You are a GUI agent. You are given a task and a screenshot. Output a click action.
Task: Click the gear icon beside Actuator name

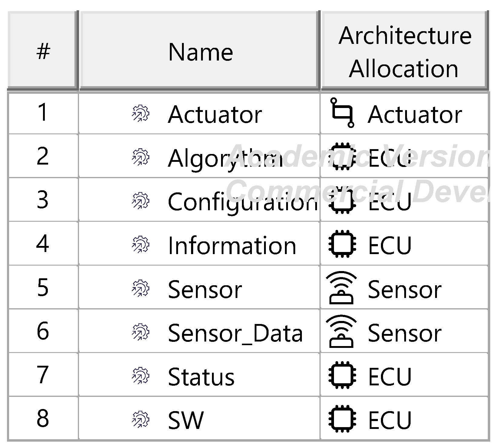click(140, 114)
